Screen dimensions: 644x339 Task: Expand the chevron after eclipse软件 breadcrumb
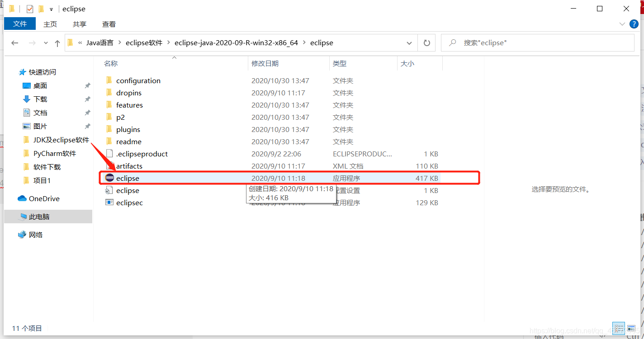tap(169, 43)
